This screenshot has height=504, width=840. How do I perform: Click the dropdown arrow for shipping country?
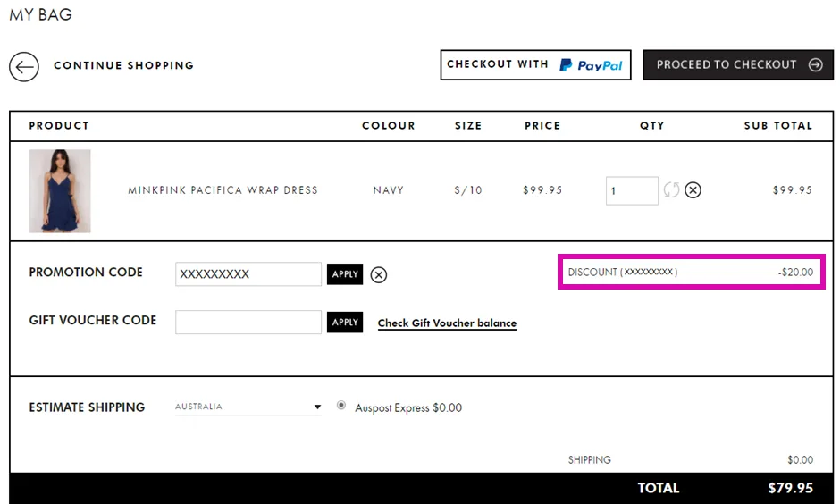317,407
